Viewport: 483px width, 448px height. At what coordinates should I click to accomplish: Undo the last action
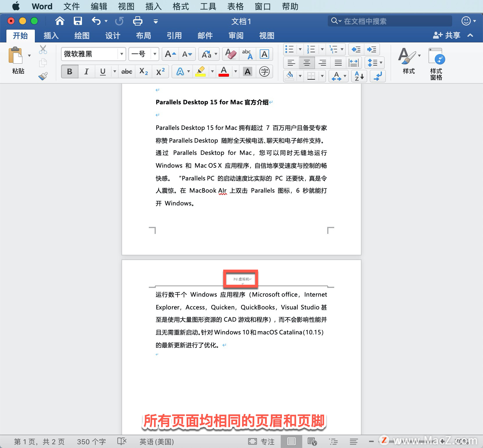96,21
